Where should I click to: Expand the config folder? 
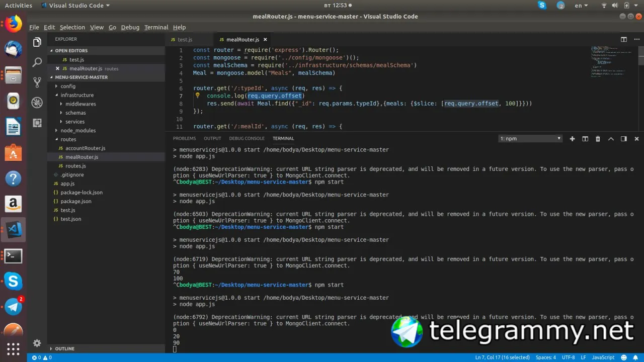click(x=68, y=86)
